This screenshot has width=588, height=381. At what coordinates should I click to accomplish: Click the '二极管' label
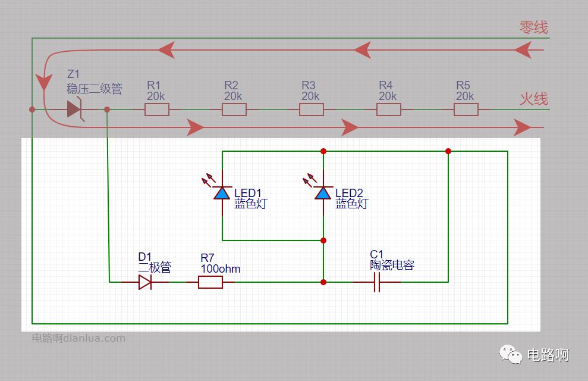[x=155, y=267]
